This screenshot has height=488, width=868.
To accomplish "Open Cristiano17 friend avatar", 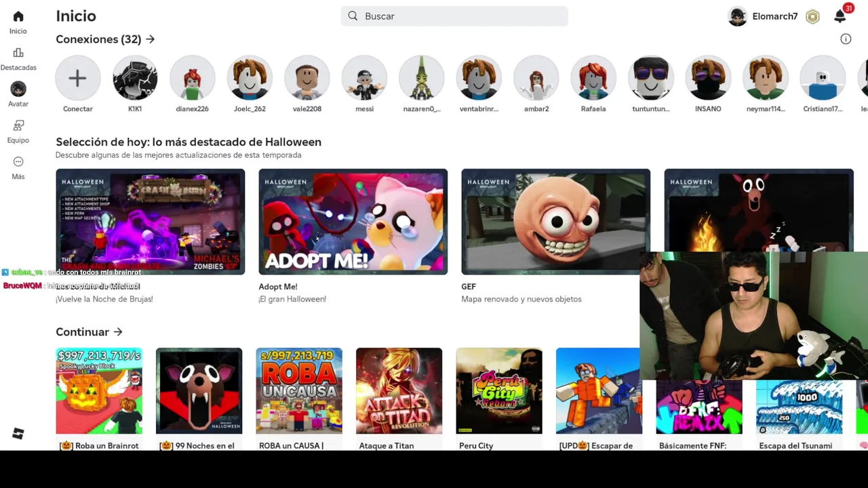I will coord(823,78).
